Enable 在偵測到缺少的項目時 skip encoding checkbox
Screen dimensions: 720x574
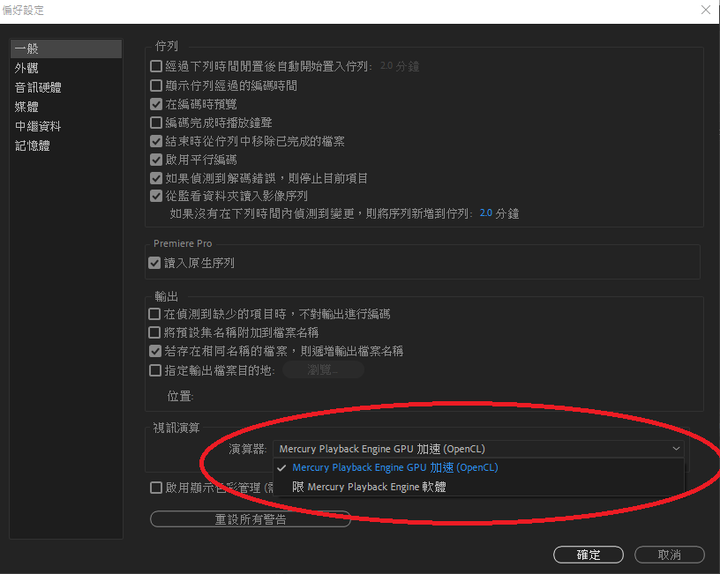click(154, 314)
